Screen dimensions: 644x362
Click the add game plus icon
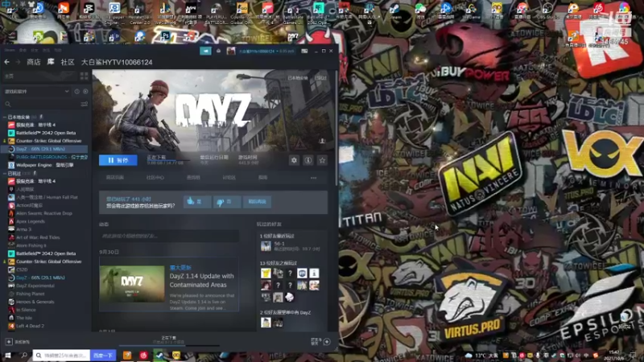9,341
